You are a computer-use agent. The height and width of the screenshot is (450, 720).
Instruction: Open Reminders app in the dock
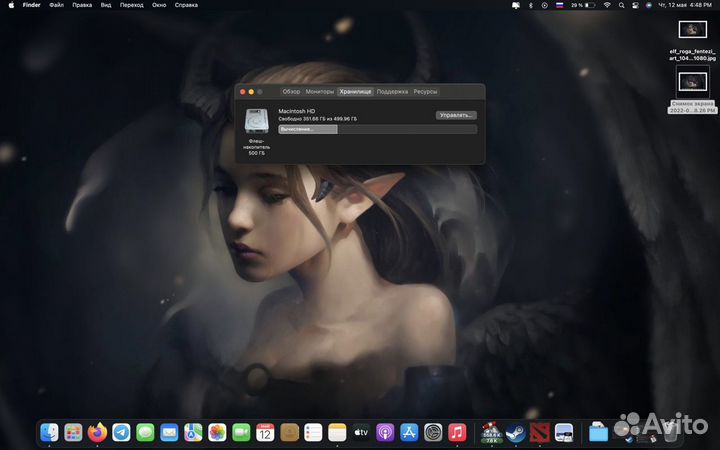tap(313, 433)
